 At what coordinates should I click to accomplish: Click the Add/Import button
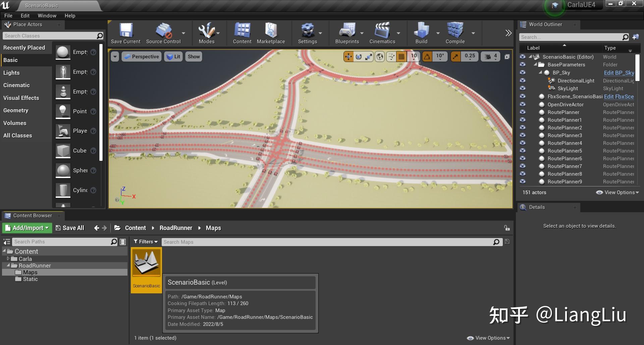[x=27, y=228]
